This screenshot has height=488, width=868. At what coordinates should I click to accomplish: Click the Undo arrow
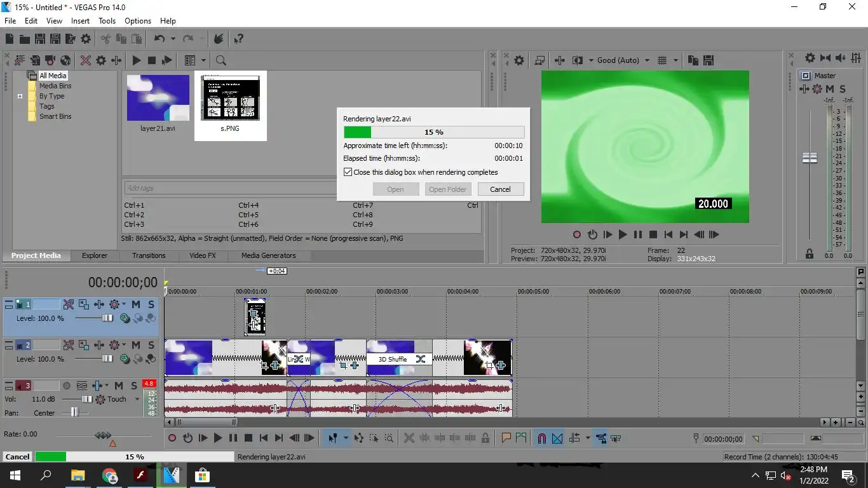[x=159, y=39]
